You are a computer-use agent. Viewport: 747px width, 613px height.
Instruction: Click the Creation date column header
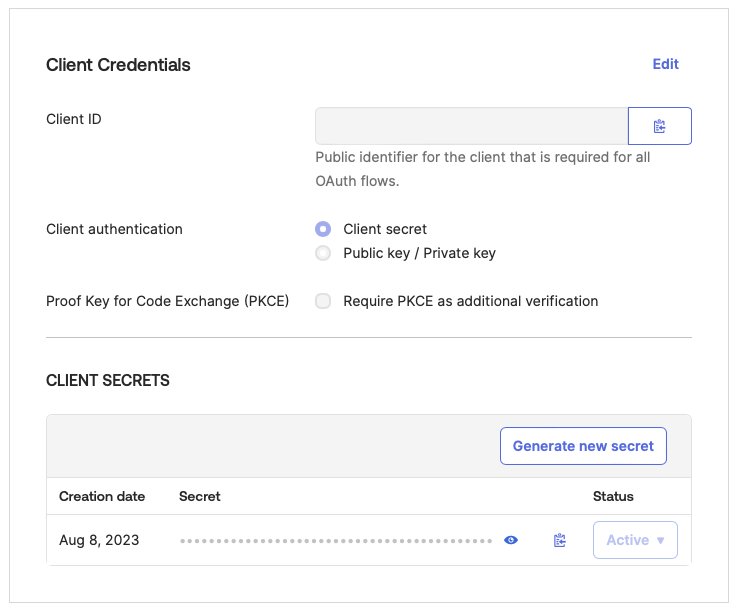coord(102,496)
